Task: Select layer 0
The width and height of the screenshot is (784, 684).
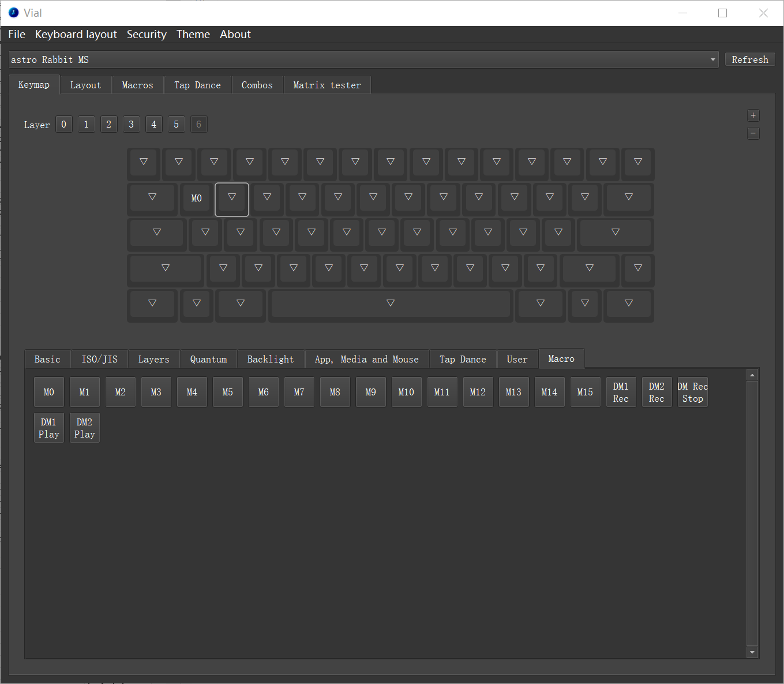Action: coord(64,124)
